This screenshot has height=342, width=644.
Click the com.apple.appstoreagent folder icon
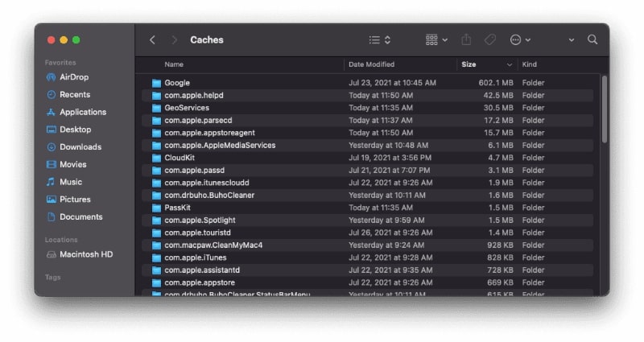pyautogui.click(x=156, y=133)
